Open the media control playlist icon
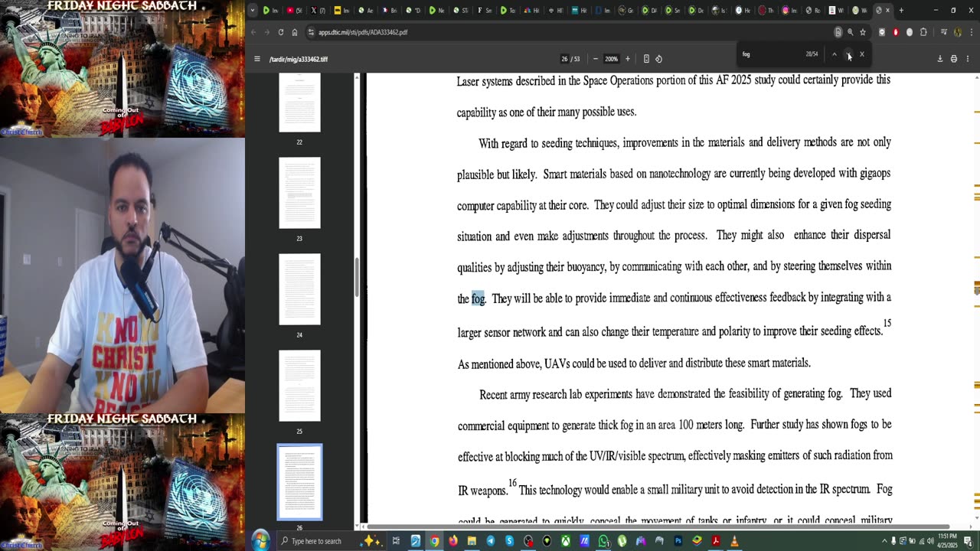 [943, 32]
